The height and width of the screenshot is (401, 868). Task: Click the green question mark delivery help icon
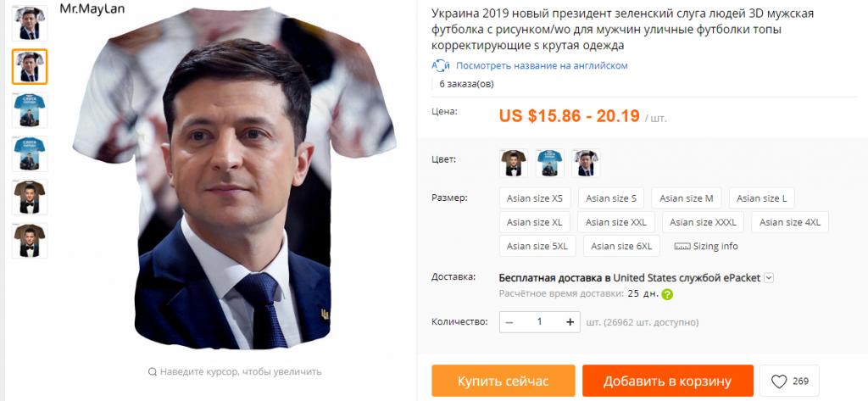coord(667,295)
